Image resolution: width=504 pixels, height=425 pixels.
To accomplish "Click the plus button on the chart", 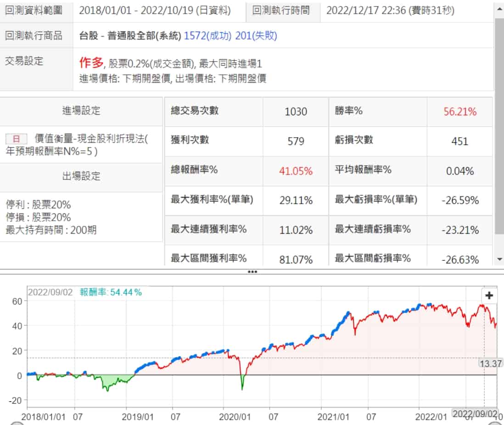I will [x=489, y=296].
